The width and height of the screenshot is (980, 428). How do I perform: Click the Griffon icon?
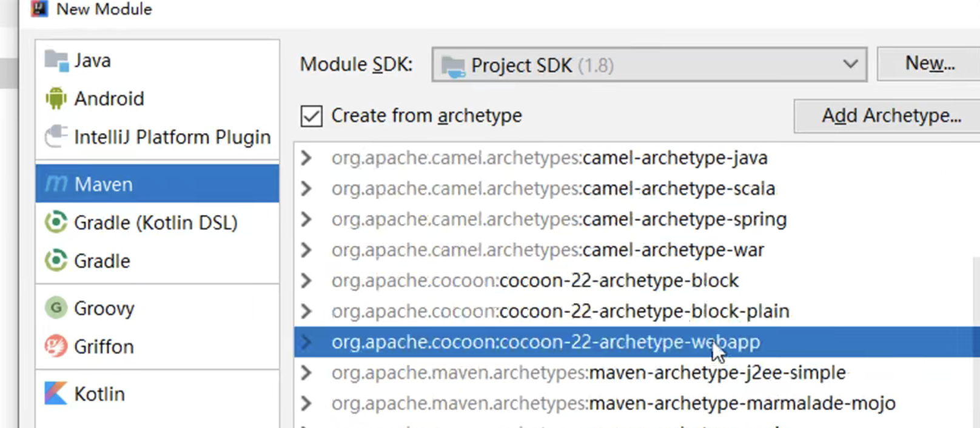[x=56, y=346]
